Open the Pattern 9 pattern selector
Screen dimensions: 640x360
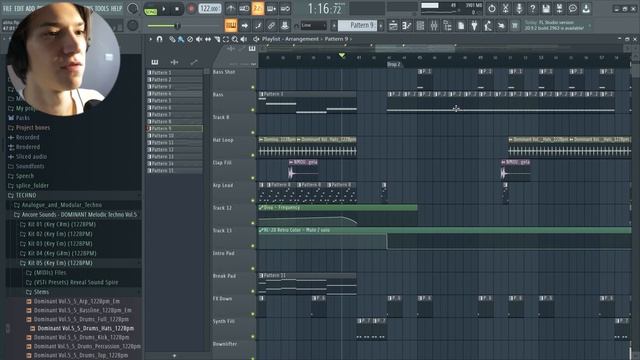(x=357, y=25)
